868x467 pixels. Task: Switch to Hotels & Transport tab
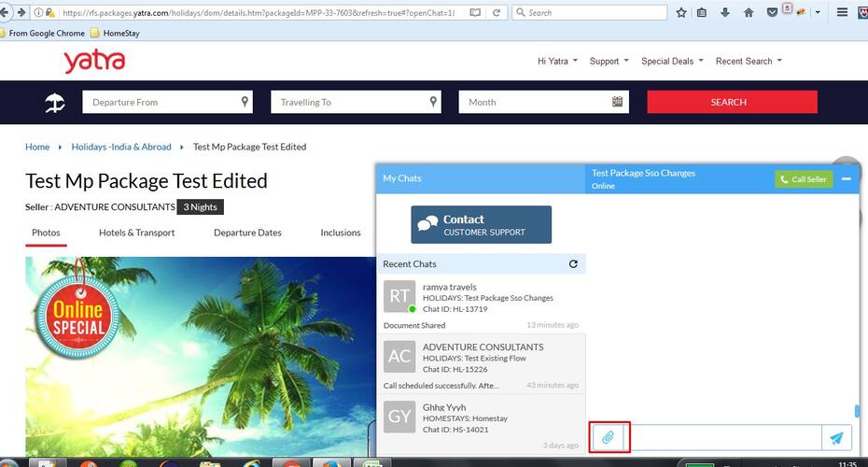click(x=136, y=233)
